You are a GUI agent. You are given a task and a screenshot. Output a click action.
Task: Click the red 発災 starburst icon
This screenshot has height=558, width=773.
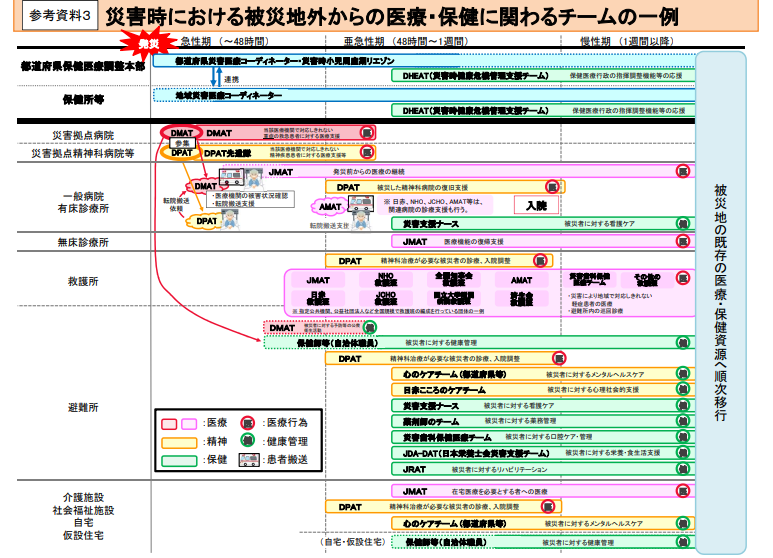pyautogui.click(x=148, y=43)
